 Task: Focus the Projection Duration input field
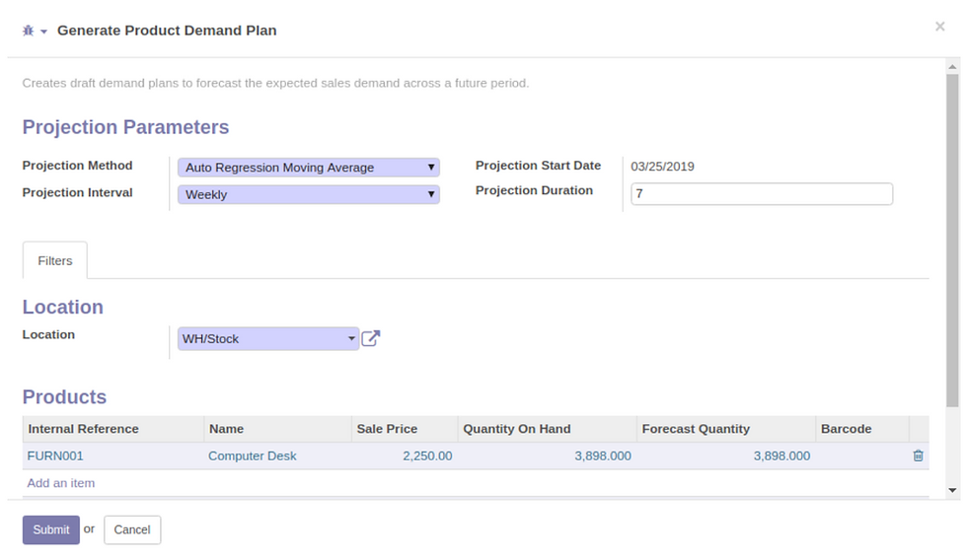[x=762, y=193]
